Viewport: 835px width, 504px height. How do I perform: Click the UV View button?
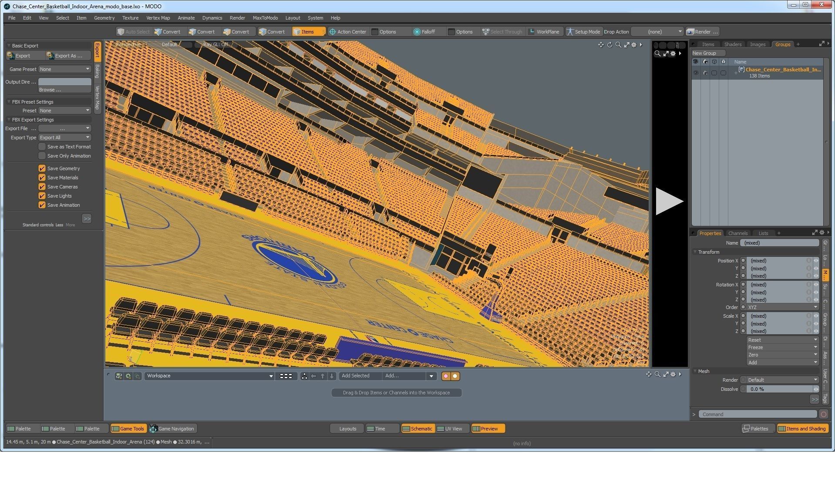[x=452, y=429]
